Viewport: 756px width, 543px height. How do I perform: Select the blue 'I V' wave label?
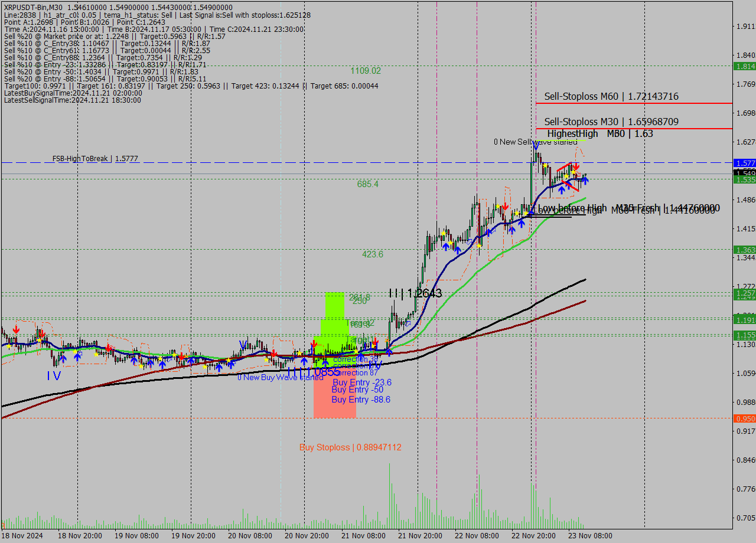click(x=54, y=375)
